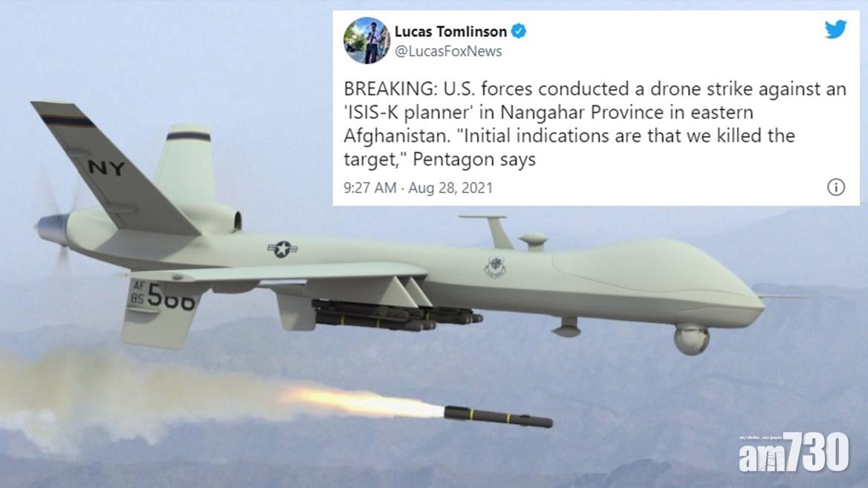868x488 pixels.
Task: Click the tweet body text
Action: (x=595, y=124)
